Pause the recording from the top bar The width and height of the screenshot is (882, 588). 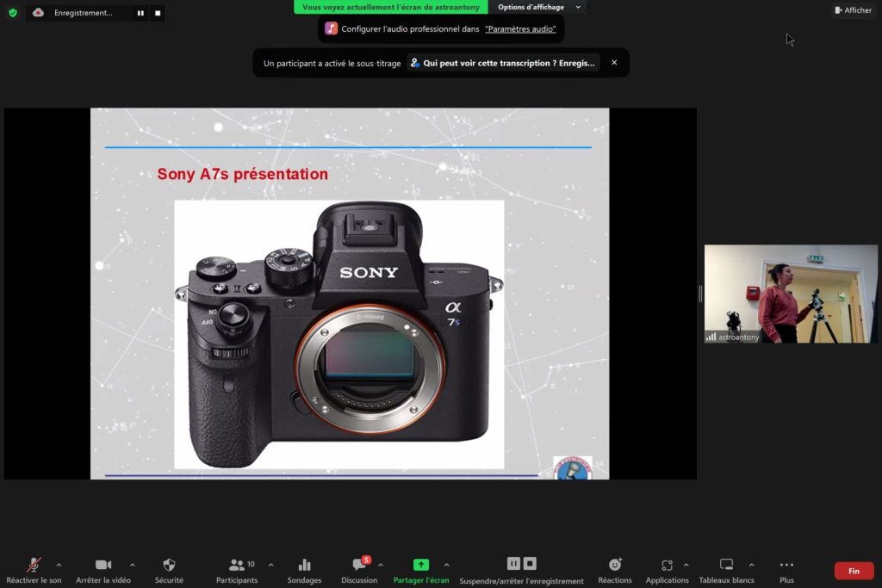tap(140, 13)
